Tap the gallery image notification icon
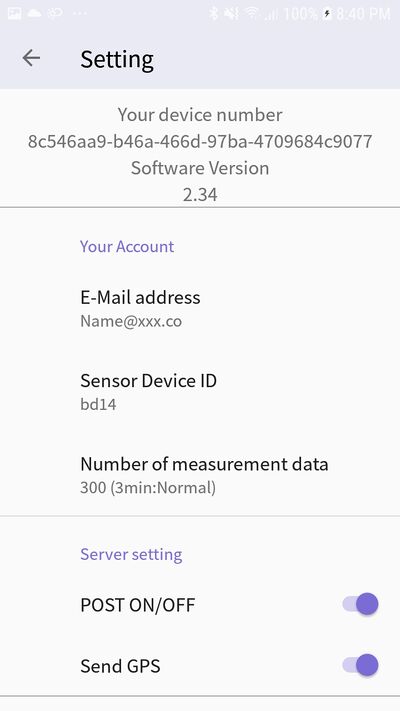This screenshot has height=711, width=400. 15,13
